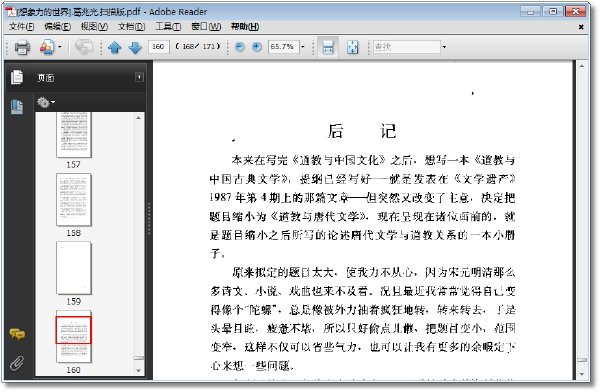Go to previous page with up arrow
The width and height of the screenshot is (600, 392).
[114, 47]
